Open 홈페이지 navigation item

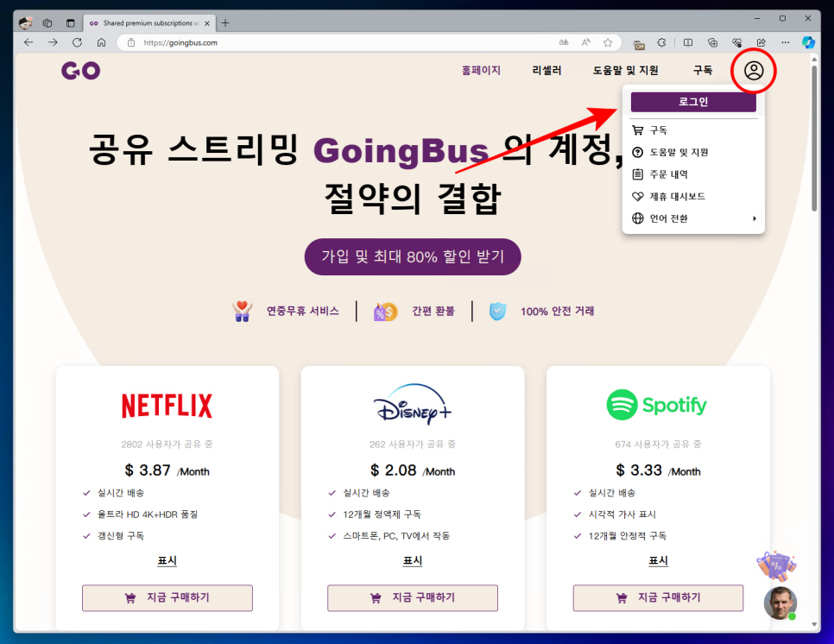pyautogui.click(x=481, y=70)
